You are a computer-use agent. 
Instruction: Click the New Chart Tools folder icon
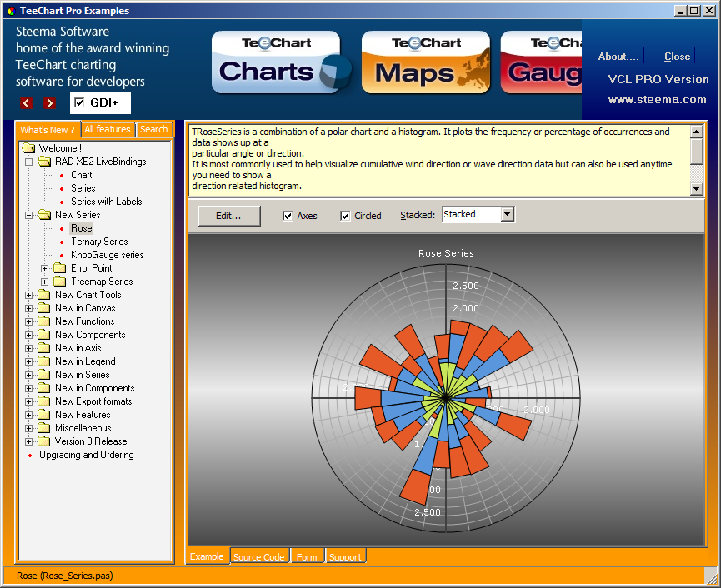tap(44, 295)
